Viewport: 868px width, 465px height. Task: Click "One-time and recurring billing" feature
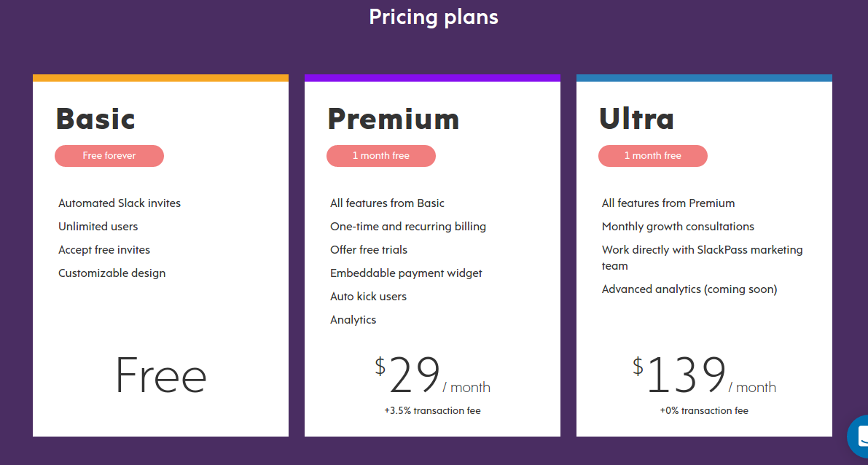408,227
